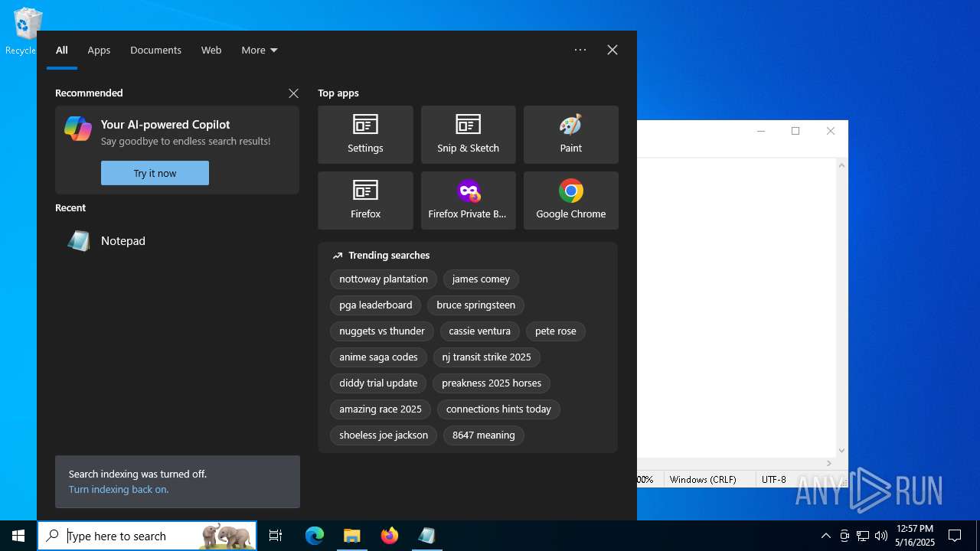Minimize the Notepad window
The image size is (980, 551).
click(761, 131)
